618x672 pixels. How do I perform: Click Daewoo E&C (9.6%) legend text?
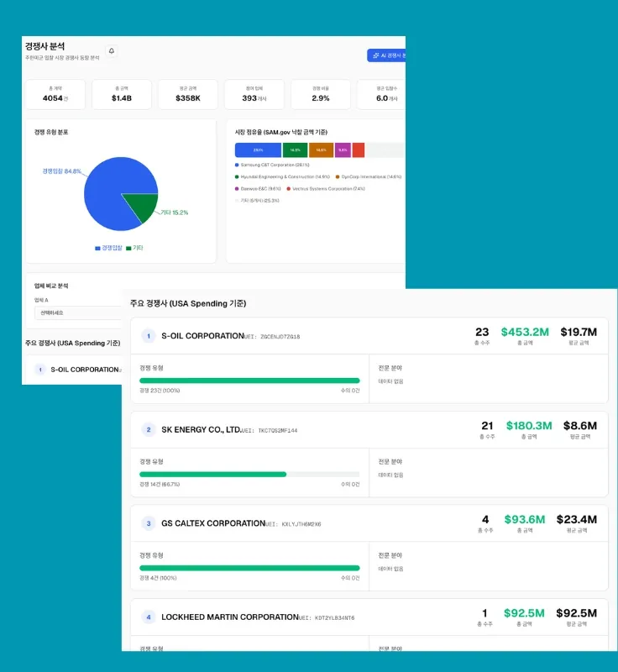coord(261,188)
